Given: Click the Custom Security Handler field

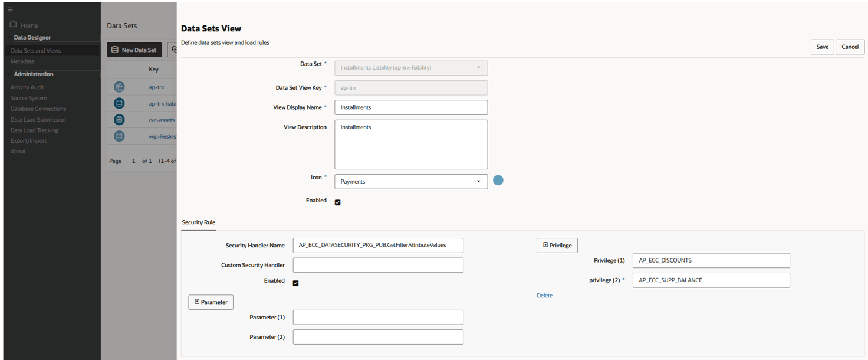Looking at the screenshot, I should click(378, 266).
